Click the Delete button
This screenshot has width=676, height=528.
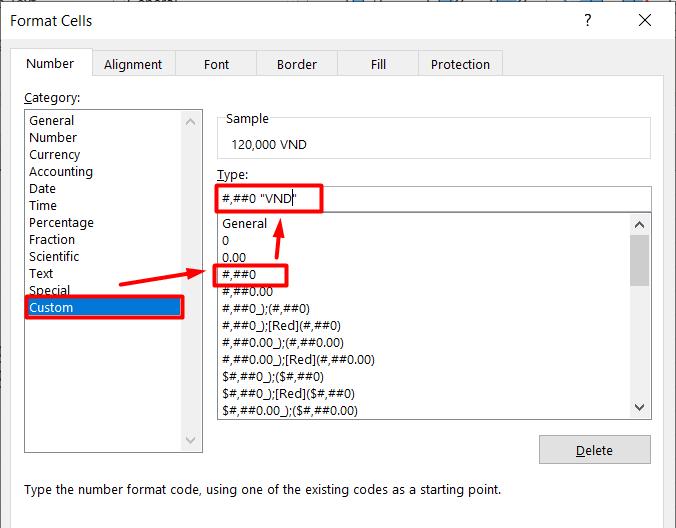click(595, 450)
